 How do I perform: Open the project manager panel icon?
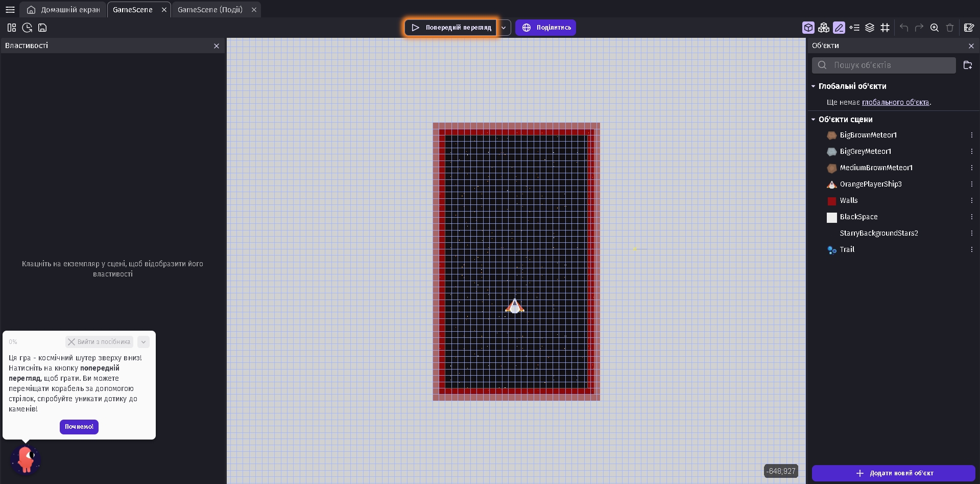point(12,28)
